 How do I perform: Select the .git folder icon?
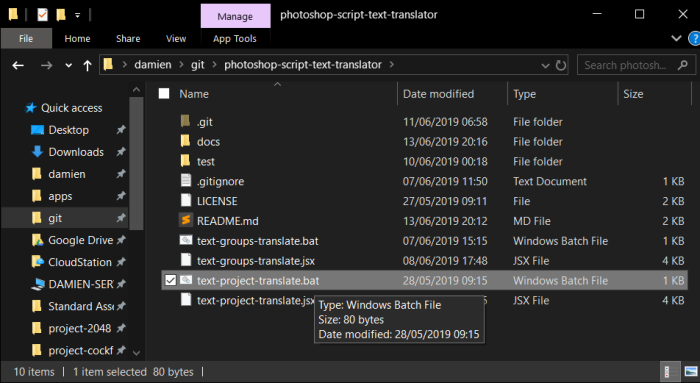pos(185,121)
